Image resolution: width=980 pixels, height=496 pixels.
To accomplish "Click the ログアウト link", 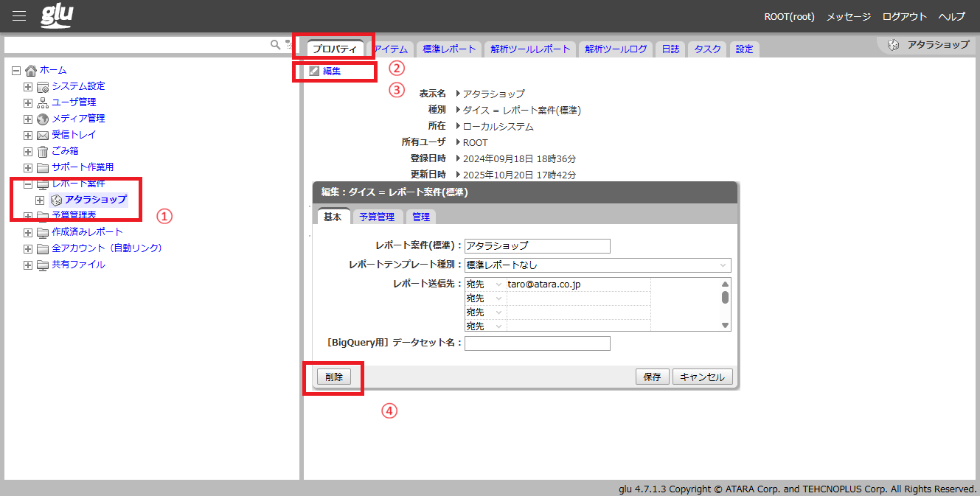I will pyautogui.click(x=904, y=16).
